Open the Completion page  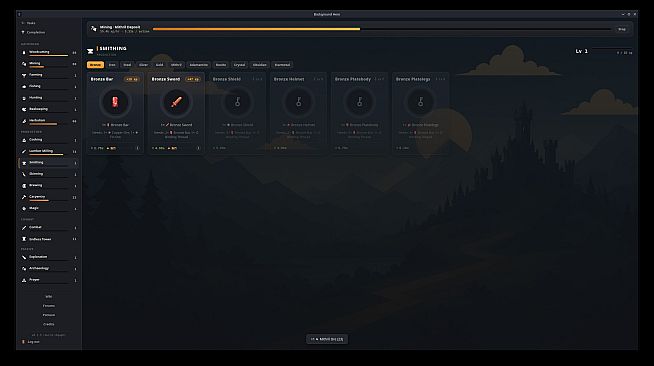[x=35, y=33]
